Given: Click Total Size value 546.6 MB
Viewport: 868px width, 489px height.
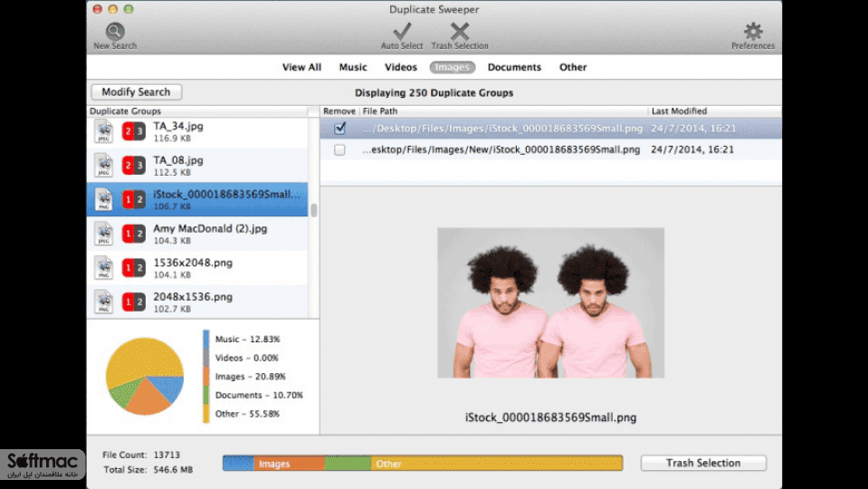Looking at the screenshot, I should [173, 470].
